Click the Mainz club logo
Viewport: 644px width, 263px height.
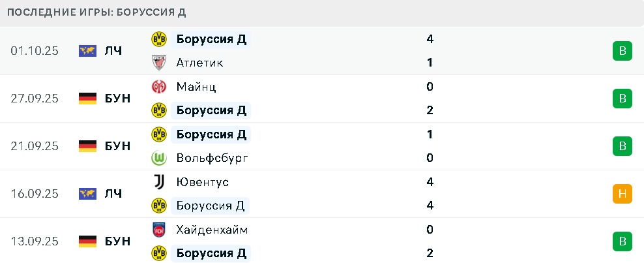click(158, 87)
